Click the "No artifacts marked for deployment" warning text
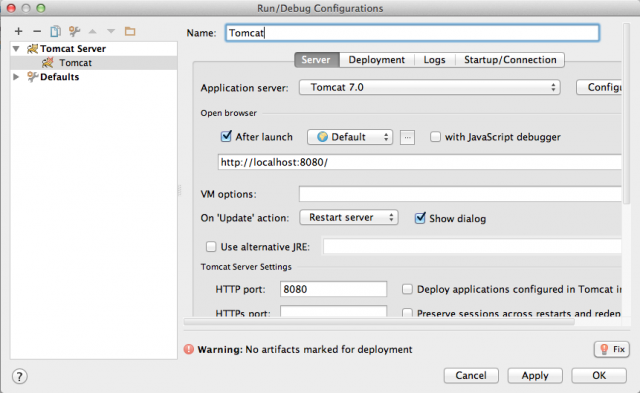Screen dimensions: 640x393 329,349
